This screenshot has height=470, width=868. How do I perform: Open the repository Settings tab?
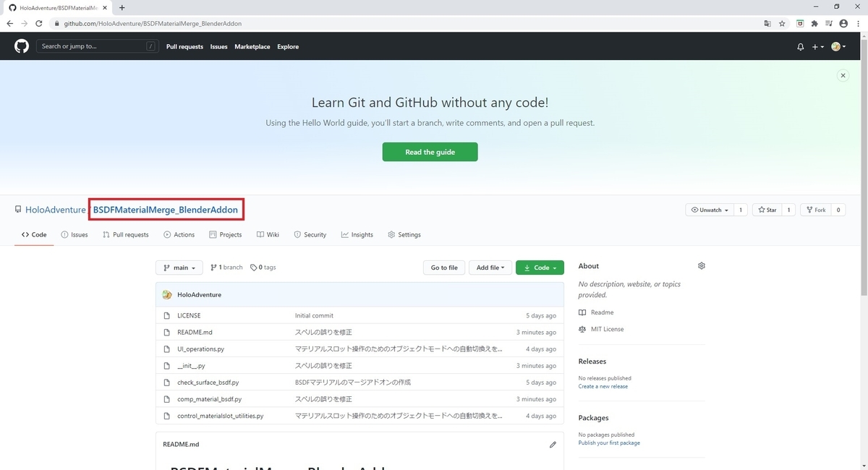pos(404,235)
